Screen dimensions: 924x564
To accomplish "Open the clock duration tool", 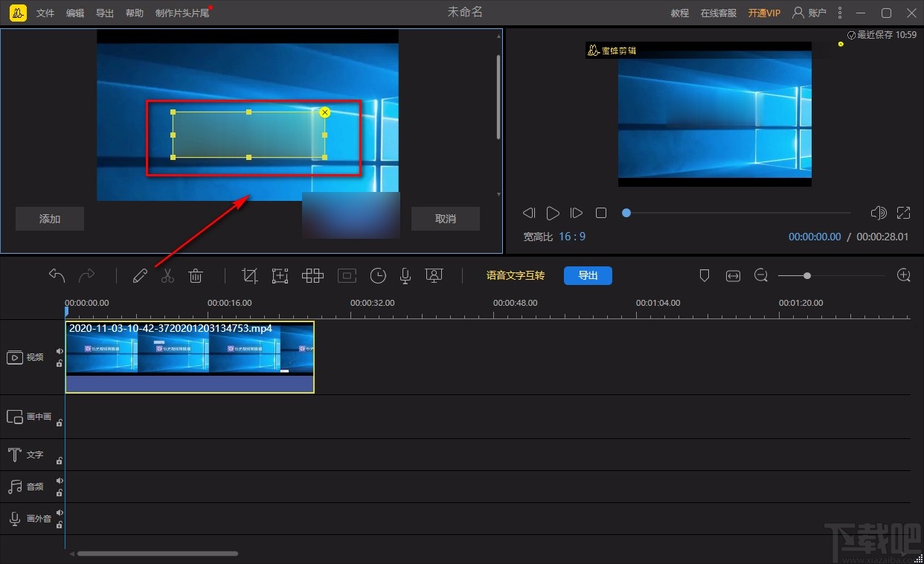I will (x=378, y=276).
